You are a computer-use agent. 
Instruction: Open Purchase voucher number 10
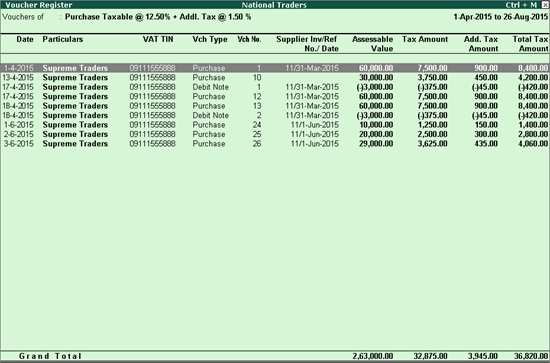click(275, 78)
